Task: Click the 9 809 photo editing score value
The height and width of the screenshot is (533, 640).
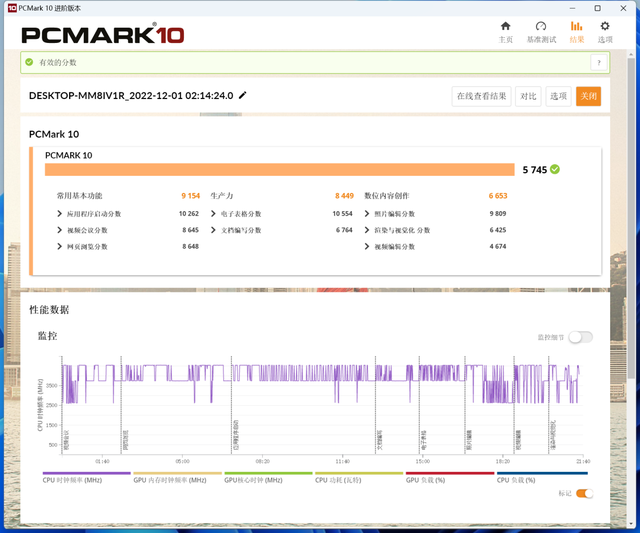Action: pyautogui.click(x=498, y=213)
